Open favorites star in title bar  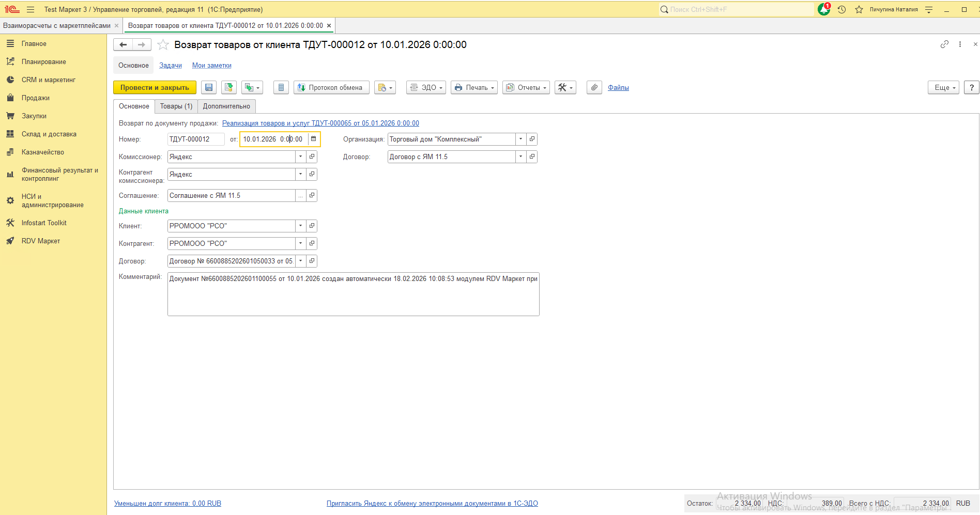coord(859,9)
